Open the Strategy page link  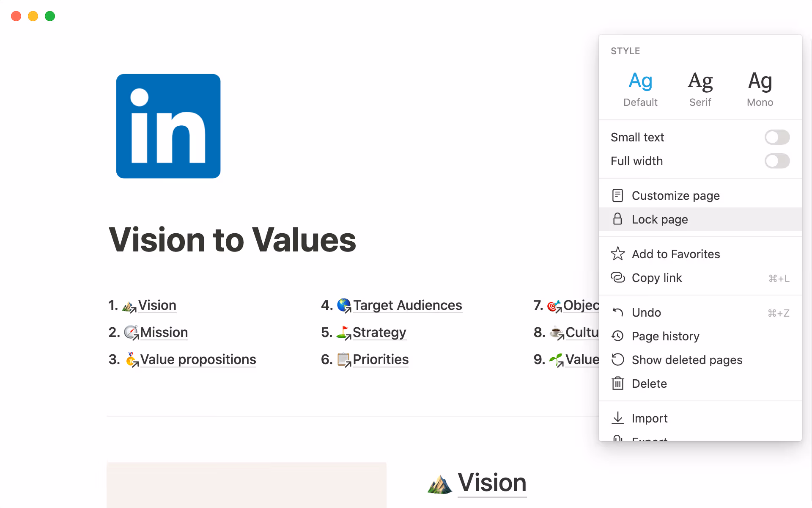(x=379, y=332)
